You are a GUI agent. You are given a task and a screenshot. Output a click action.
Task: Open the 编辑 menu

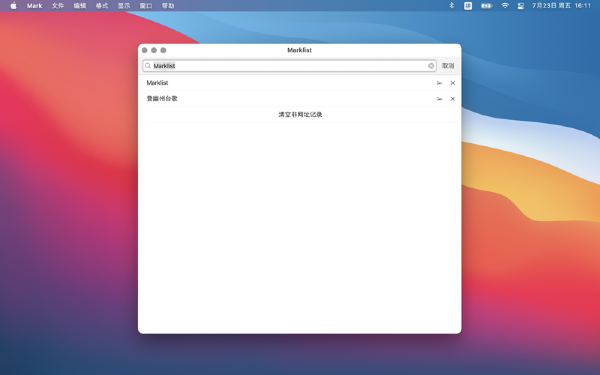[x=80, y=6]
